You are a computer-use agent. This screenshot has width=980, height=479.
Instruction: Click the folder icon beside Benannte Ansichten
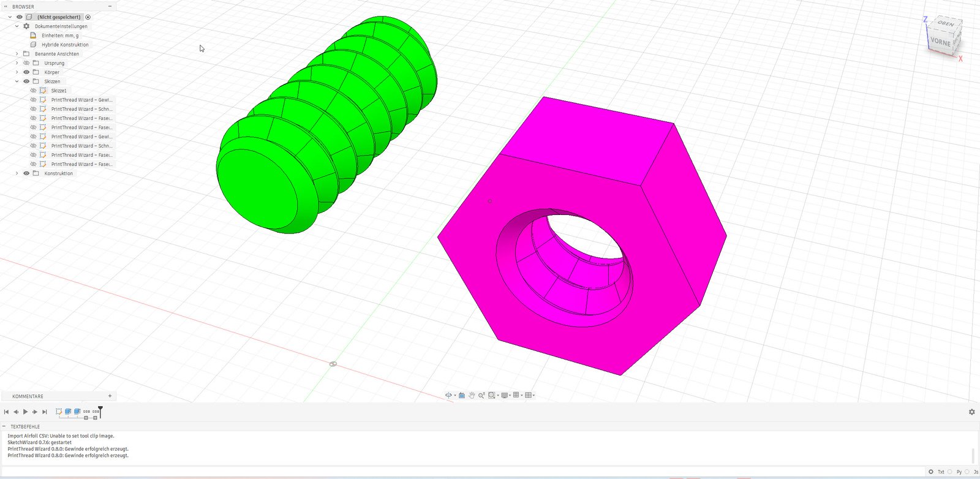[26, 54]
